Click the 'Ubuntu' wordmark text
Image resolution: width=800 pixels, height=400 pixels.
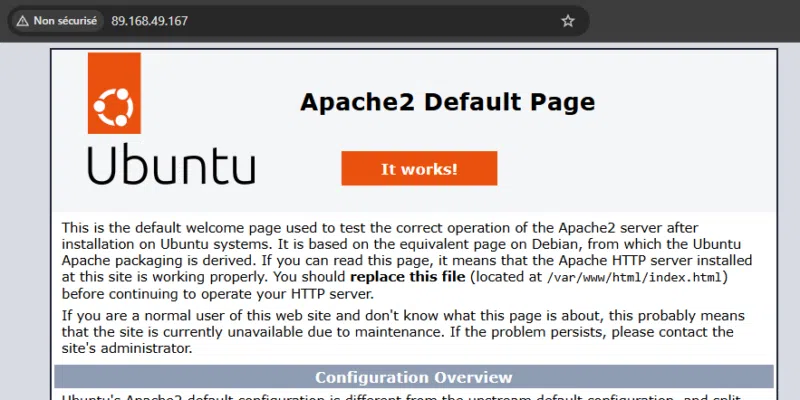tap(171, 164)
